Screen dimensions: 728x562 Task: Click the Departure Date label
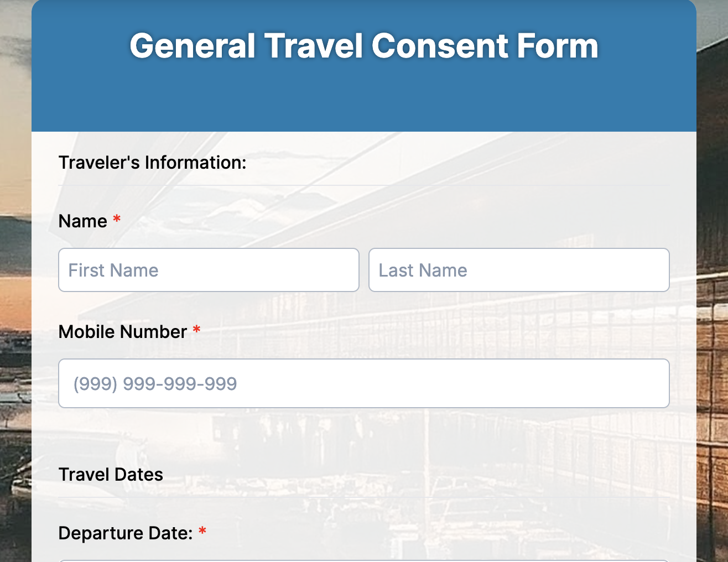[126, 533]
